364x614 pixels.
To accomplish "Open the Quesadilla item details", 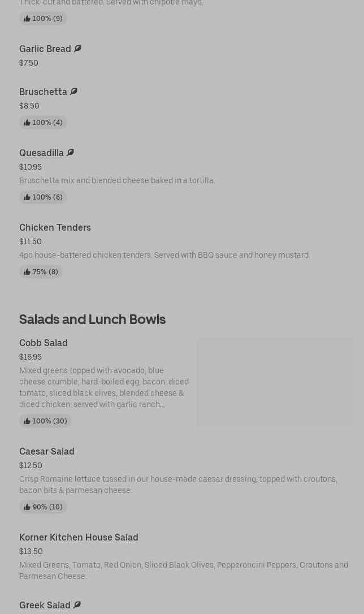I will click(41, 153).
